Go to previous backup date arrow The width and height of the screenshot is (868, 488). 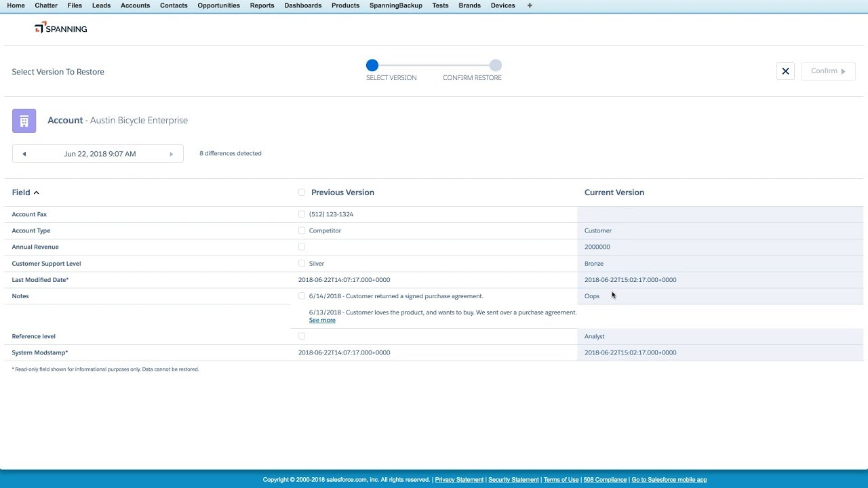(24, 154)
